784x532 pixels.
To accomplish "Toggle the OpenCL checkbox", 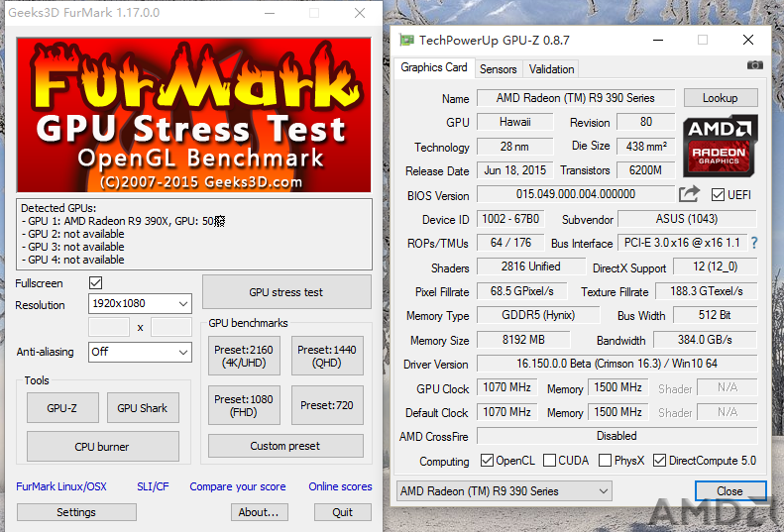I will 487,460.
